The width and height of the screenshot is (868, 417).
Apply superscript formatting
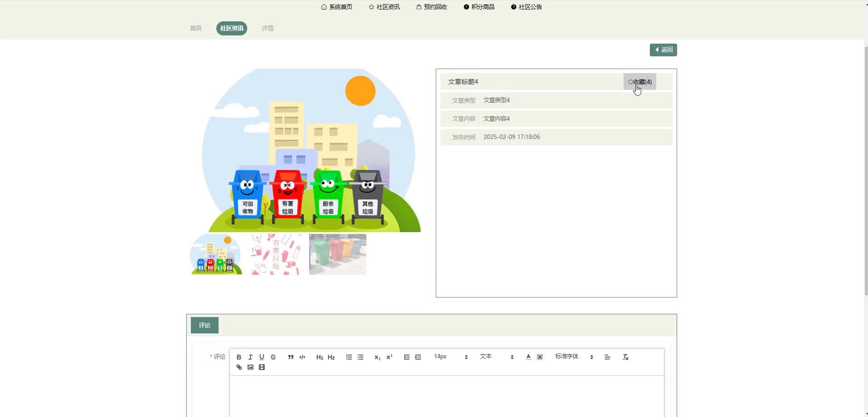point(389,357)
